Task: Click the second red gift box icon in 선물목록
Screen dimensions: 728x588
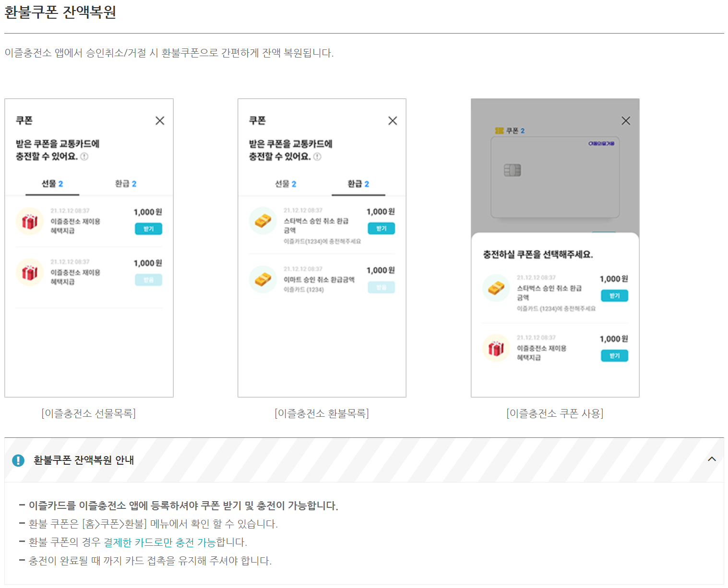Action: (x=30, y=272)
